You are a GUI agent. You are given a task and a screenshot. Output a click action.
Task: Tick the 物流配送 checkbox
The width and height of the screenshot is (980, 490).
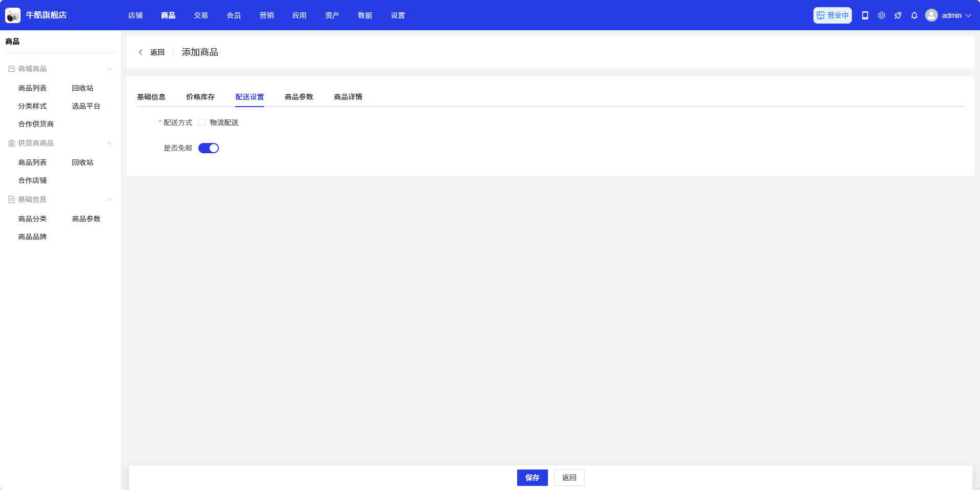(202, 122)
